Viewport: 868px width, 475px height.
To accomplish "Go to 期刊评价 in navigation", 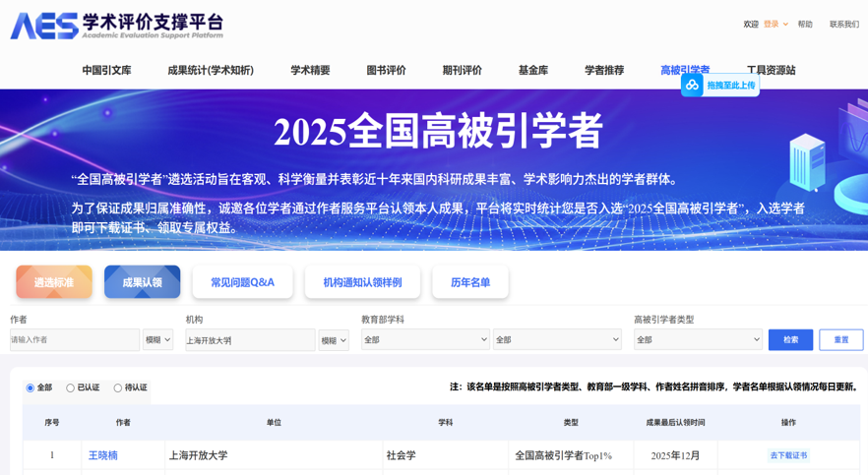I will [x=462, y=70].
